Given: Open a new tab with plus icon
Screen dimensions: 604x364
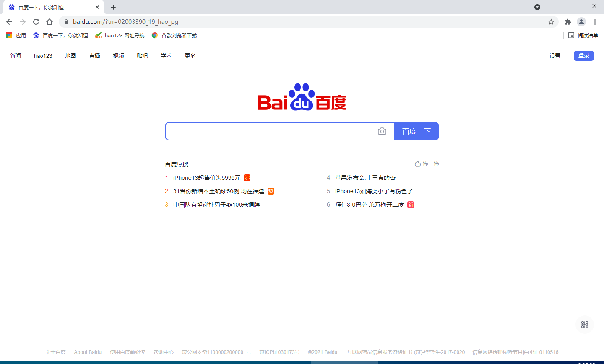Looking at the screenshot, I should pos(113,7).
